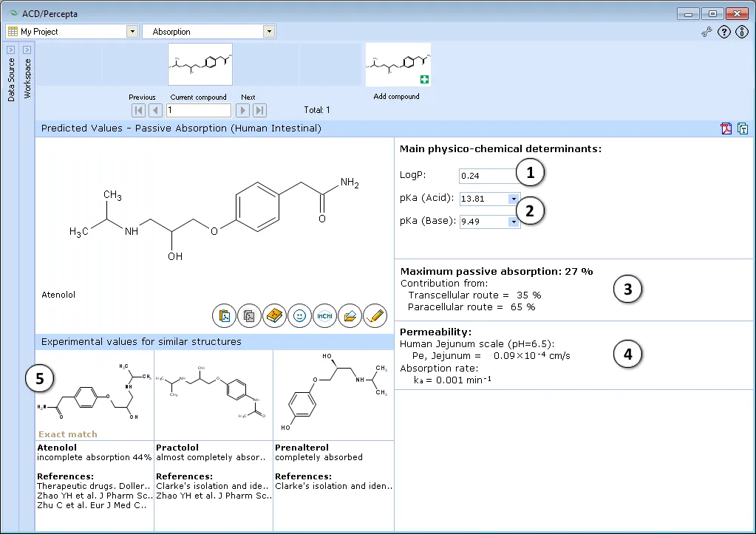
Task: Open help via the question mark icon
Action: pos(724,32)
